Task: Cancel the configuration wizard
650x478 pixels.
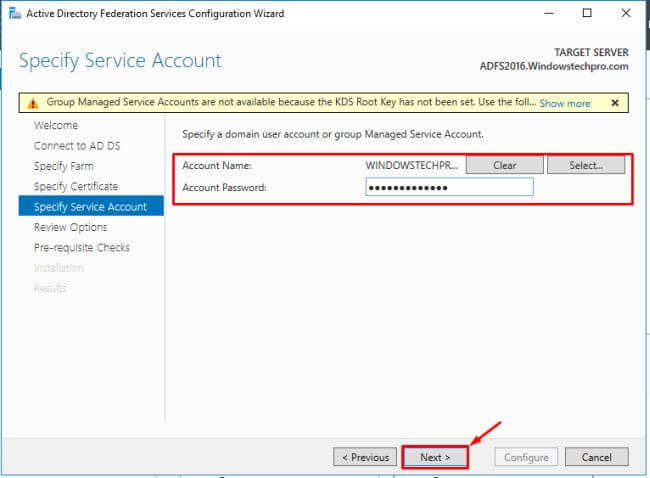Action: click(x=597, y=457)
